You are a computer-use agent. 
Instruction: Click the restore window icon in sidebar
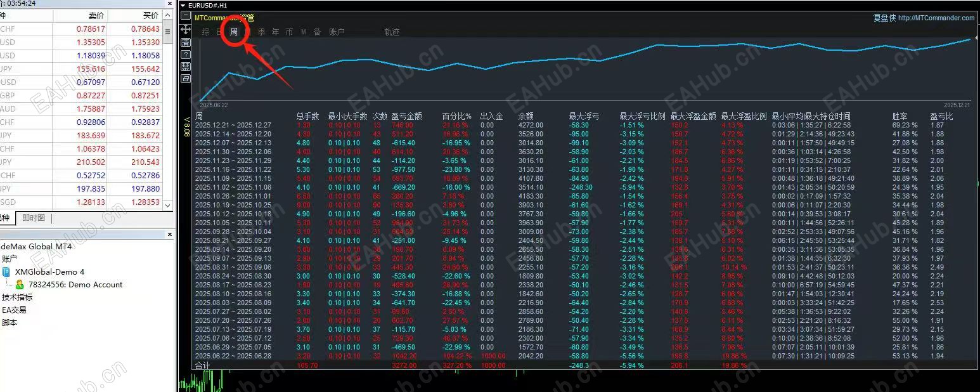coord(186,79)
